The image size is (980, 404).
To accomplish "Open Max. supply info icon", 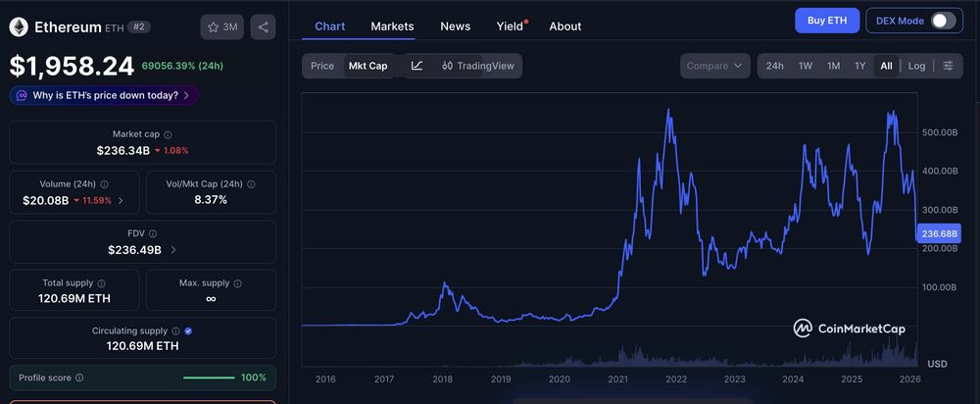I will 237,283.
